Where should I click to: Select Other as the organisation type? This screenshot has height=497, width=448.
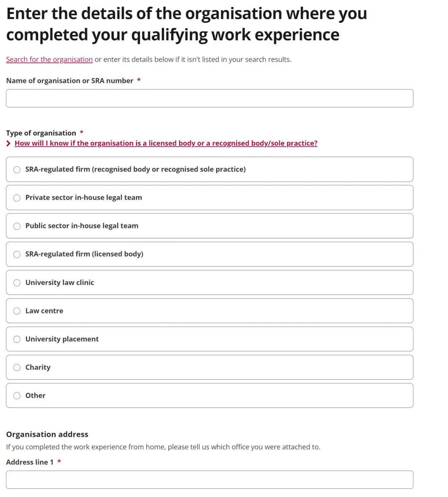[x=17, y=395]
